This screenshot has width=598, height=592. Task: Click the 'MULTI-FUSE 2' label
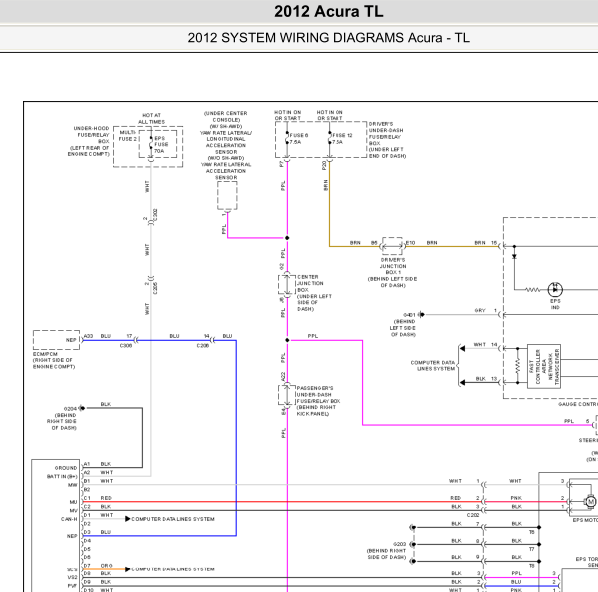click(127, 135)
